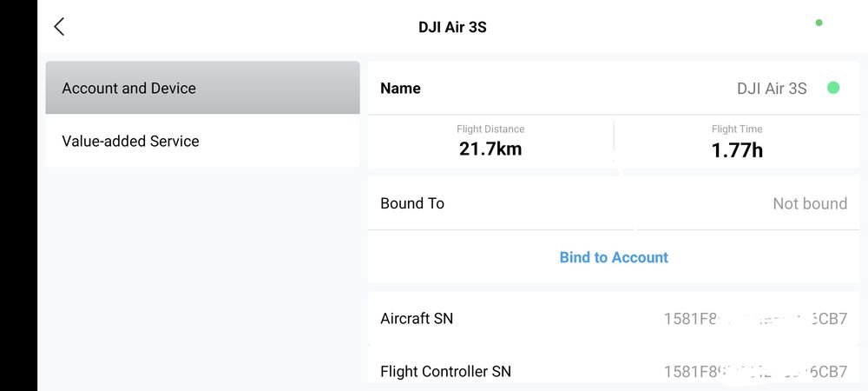The height and width of the screenshot is (391, 868).
Task: Click the DJI Air 3S page title
Action: tap(452, 27)
